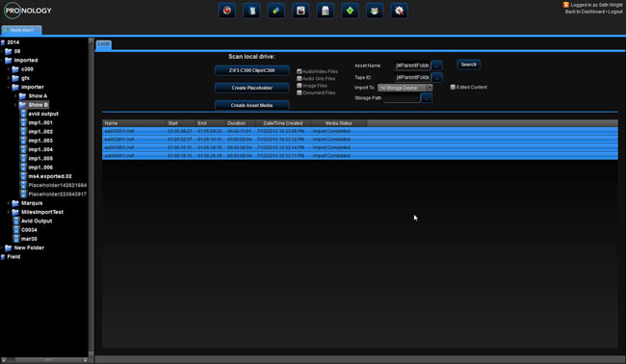Select the imp1..006 tree item
Viewport: 626px width, 364px height.
(x=40, y=168)
